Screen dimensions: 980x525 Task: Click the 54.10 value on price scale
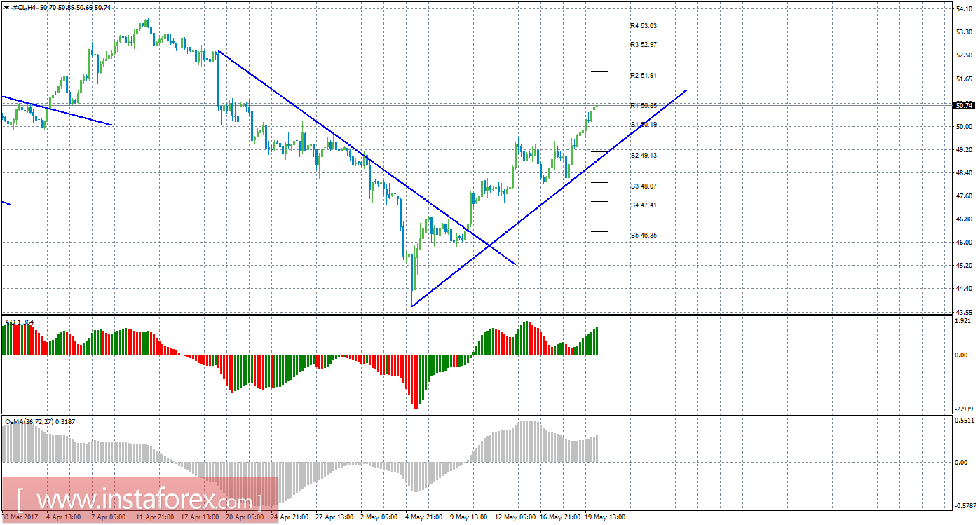[x=964, y=9]
